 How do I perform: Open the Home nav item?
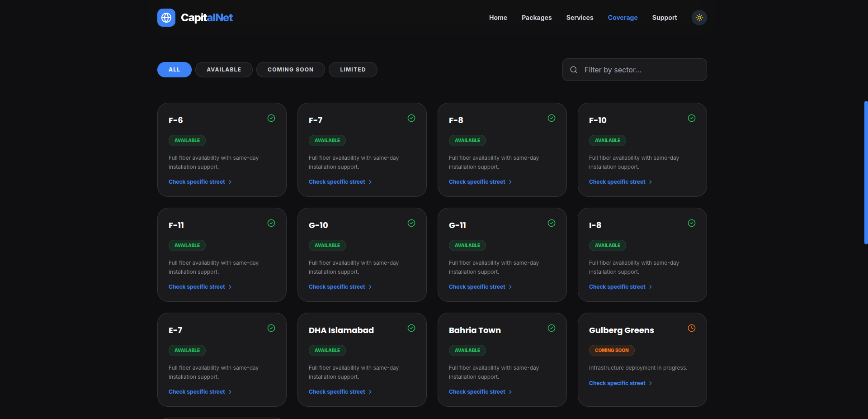498,18
